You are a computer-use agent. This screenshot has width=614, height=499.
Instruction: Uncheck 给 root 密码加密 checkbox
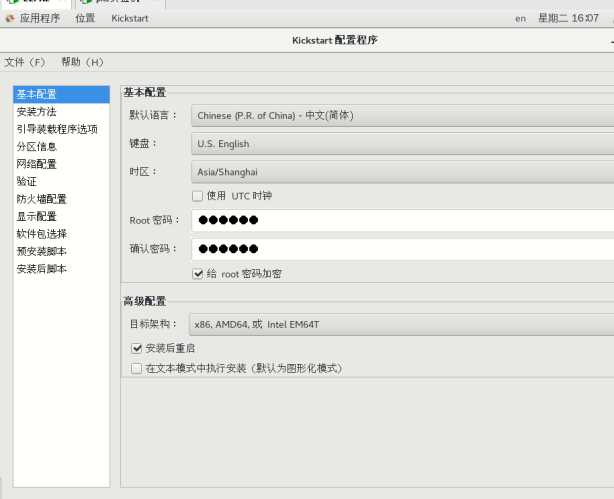[x=198, y=274]
